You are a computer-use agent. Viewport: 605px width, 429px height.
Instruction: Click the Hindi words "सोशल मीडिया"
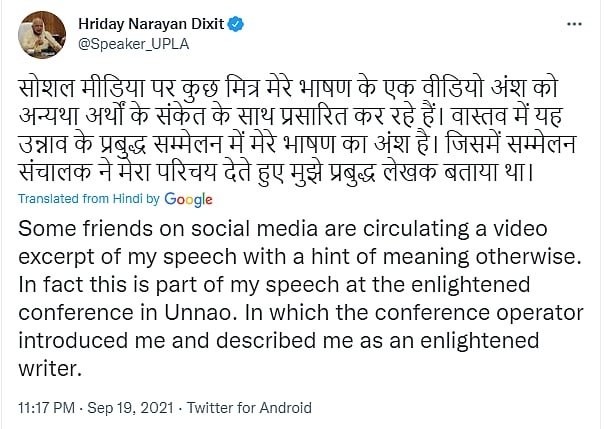click(x=75, y=87)
